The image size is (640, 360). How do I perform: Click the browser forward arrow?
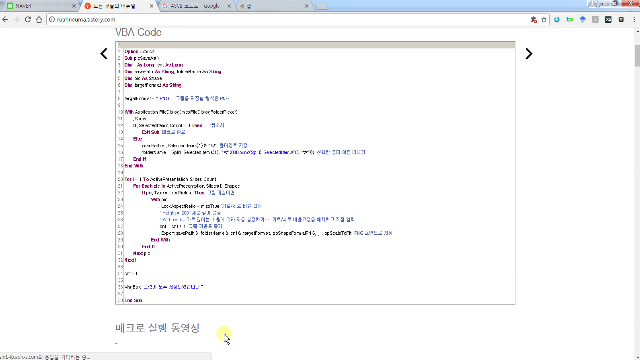tap(16, 20)
